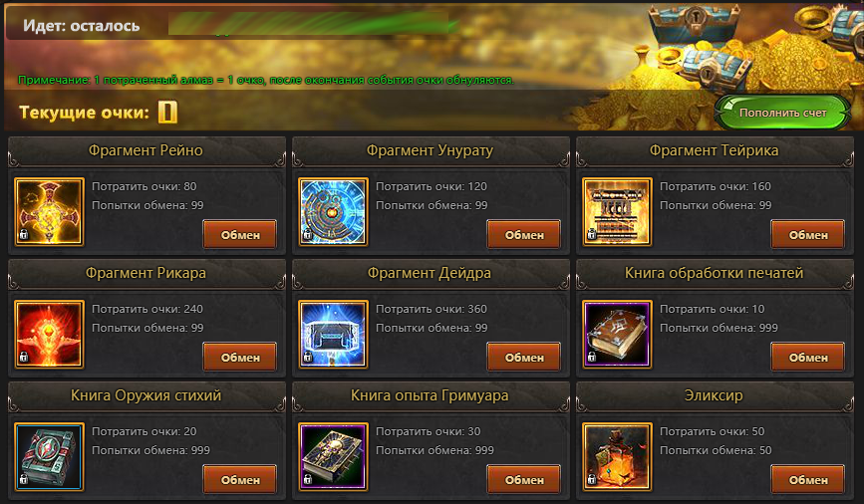Click Обмен under Фрагмент Дейдра
This screenshot has height=504, width=864.
pos(524,357)
